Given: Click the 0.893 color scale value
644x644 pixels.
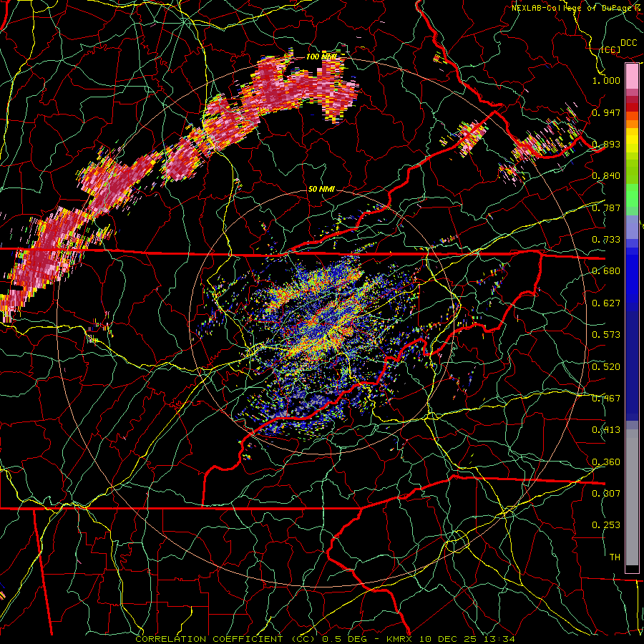Looking at the screenshot, I should click(606, 144).
